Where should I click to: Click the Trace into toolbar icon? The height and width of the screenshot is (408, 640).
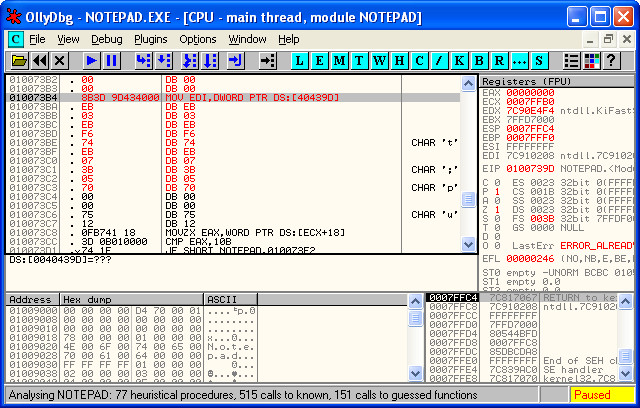point(190,61)
